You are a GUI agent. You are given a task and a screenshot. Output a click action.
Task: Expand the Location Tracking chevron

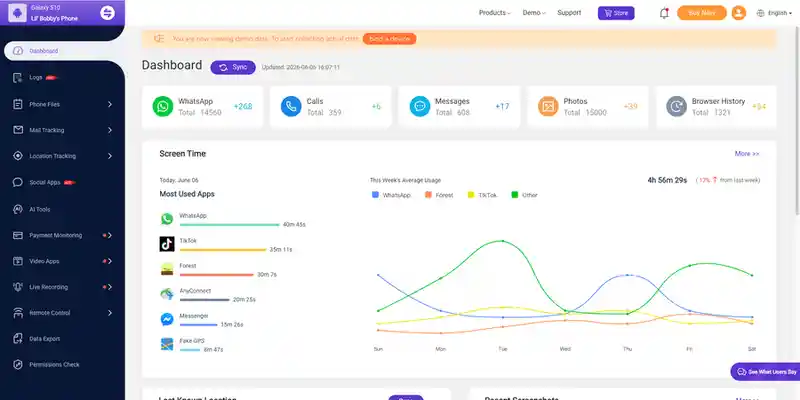[110, 156]
